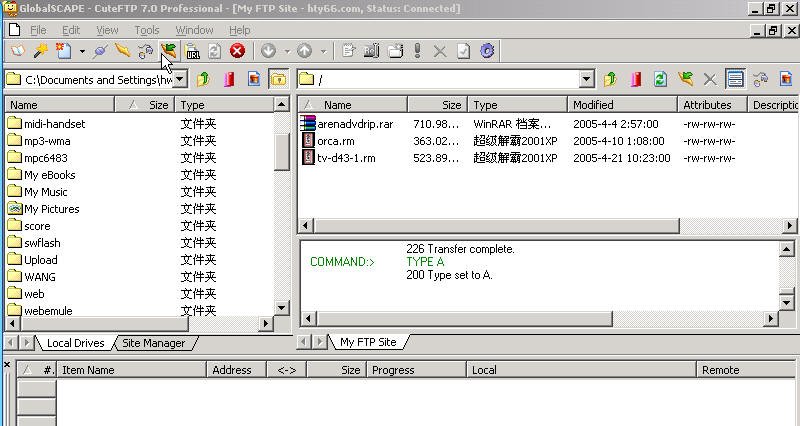
Task: Click the Download down-arrow icon
Action: [x=268, y=51]
